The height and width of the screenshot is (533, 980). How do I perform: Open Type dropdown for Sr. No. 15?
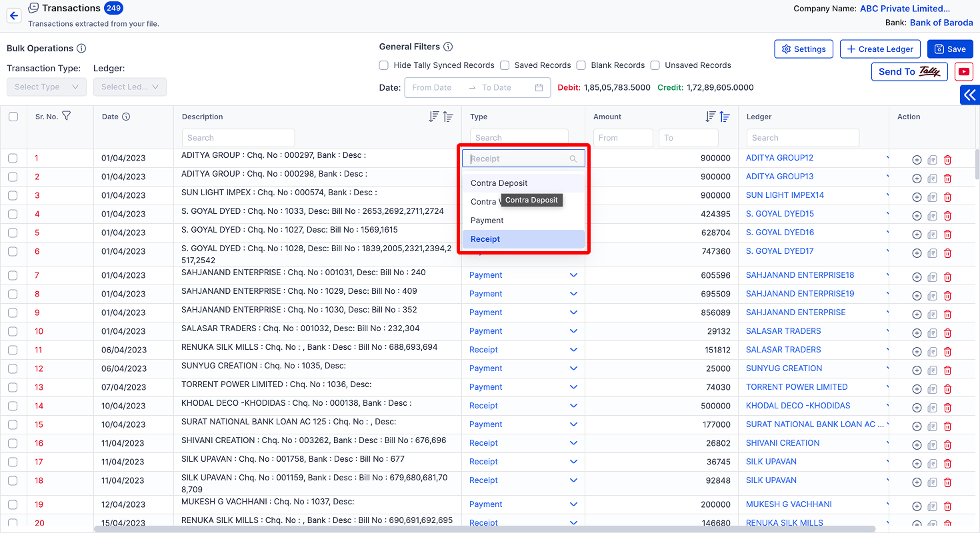coord(523,424)
